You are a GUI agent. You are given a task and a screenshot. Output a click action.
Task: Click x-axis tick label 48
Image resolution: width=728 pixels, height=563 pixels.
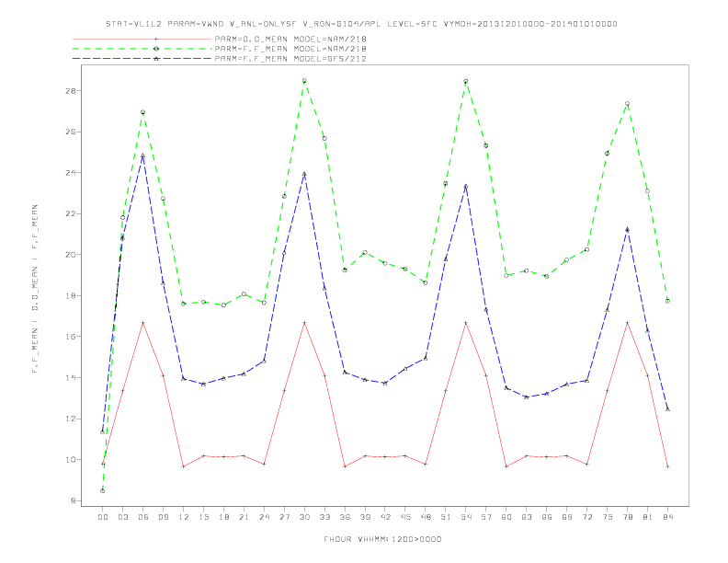tap(426, 517)
